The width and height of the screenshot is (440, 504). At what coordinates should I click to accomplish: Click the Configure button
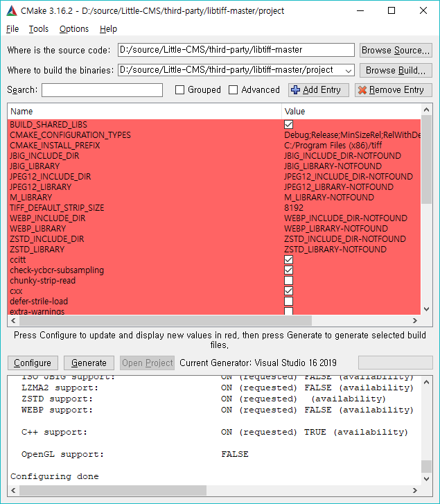[x=33, y=363]
